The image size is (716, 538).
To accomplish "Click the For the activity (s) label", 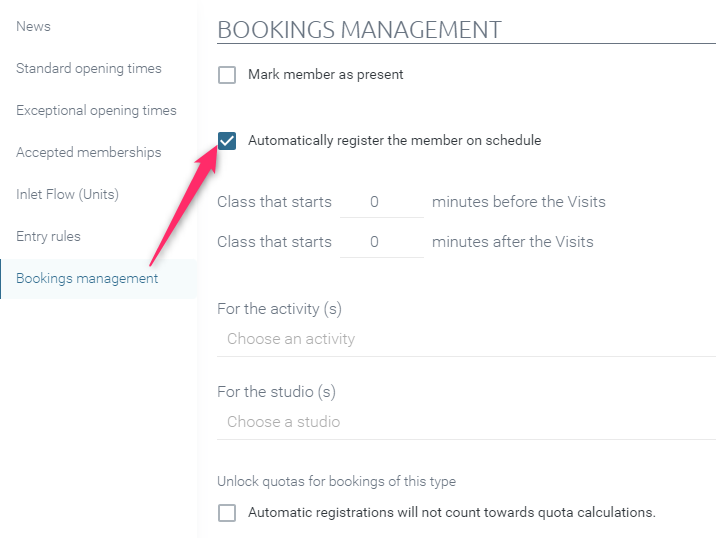I will (x=279, y=309).
